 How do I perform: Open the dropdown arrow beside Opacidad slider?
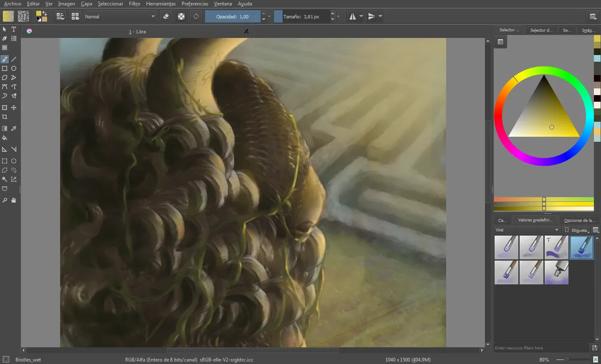point(269,16)
